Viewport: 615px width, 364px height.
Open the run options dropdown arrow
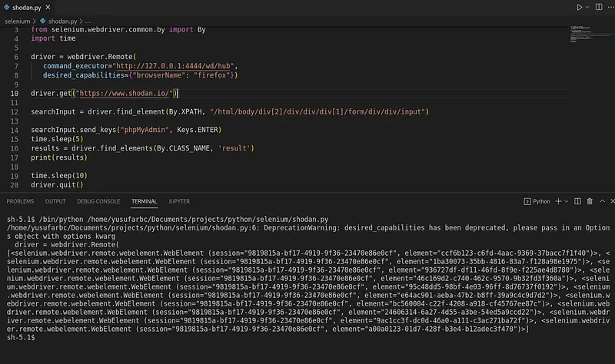coord(587,7)
